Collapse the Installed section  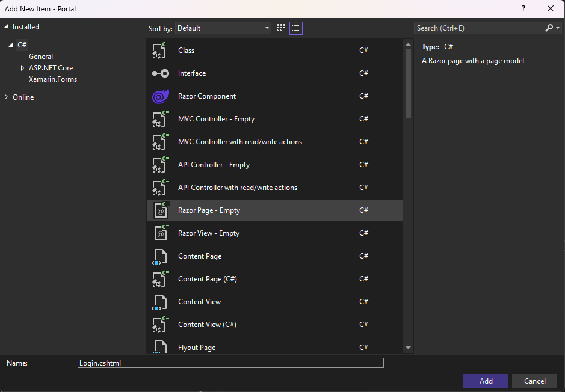click(7, 27)
